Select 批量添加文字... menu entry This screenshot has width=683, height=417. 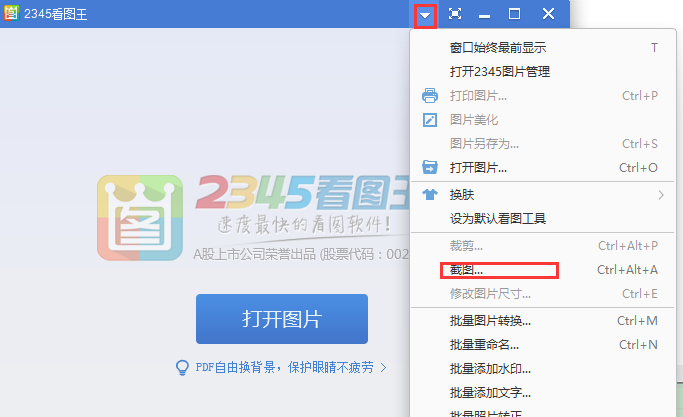[542, 393]
